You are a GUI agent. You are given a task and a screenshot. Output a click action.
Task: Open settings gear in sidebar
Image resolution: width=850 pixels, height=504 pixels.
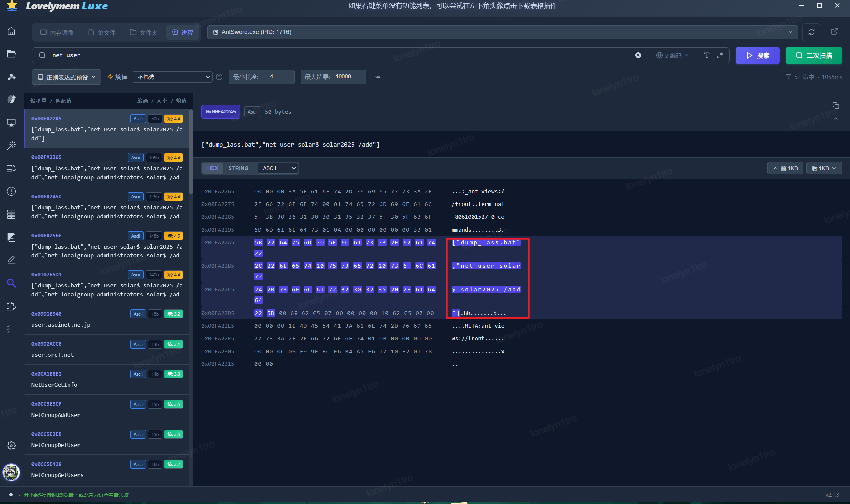[x=11, y=445]
